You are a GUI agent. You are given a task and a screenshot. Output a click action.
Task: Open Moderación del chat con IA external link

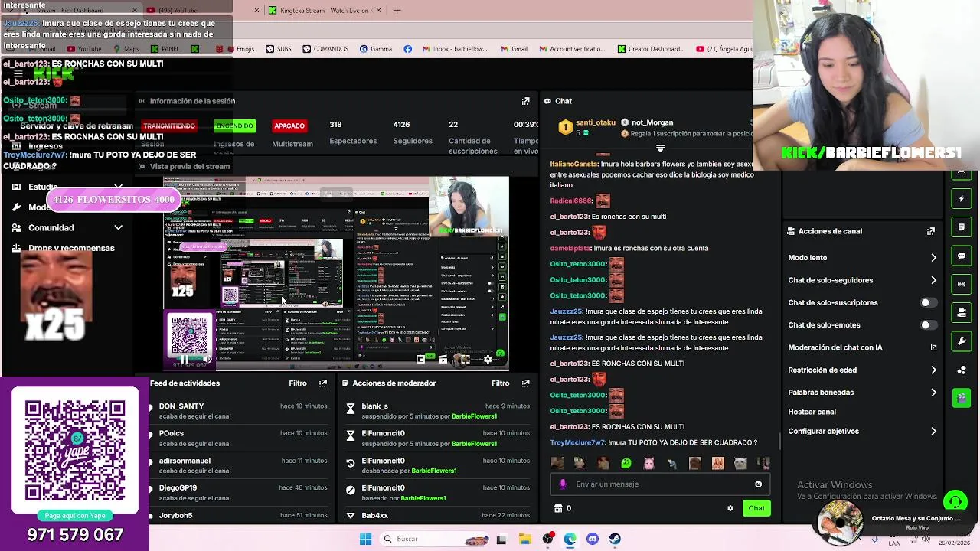point(933,347)
